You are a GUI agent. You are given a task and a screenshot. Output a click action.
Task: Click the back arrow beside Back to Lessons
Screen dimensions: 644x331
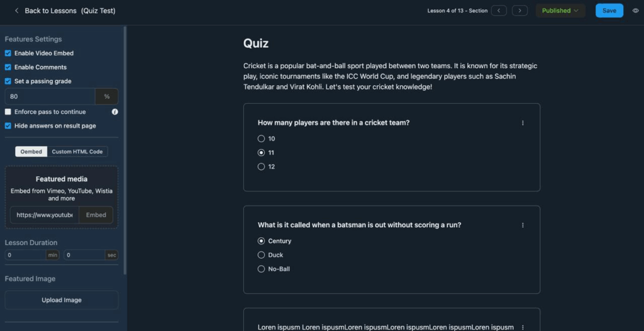click(x=16, y=11)
